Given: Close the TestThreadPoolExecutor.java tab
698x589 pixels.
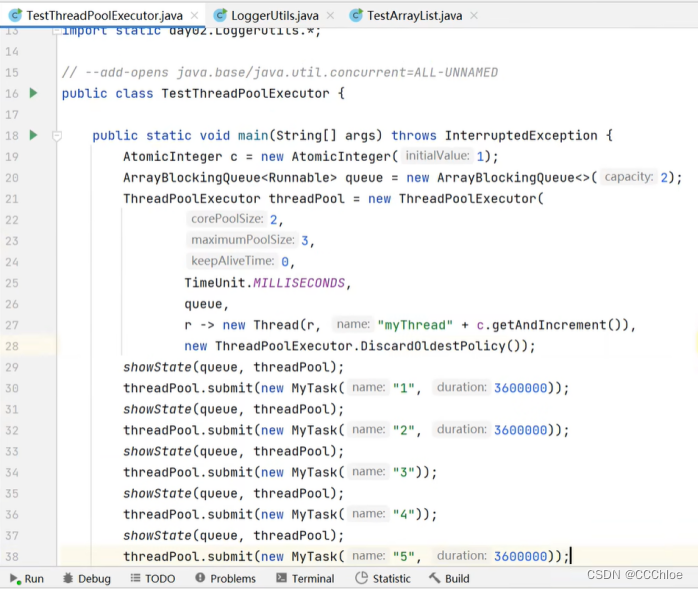Looking at the screenshot, I should coord(195,16).
